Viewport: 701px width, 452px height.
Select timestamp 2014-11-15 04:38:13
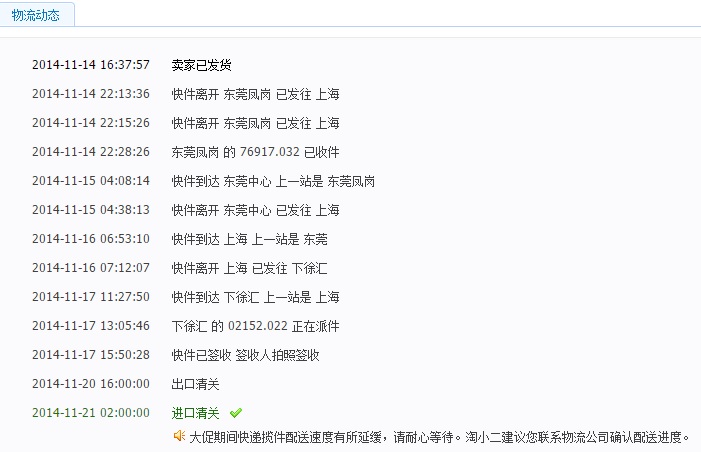pyautogui.click(x=91, y=210)
